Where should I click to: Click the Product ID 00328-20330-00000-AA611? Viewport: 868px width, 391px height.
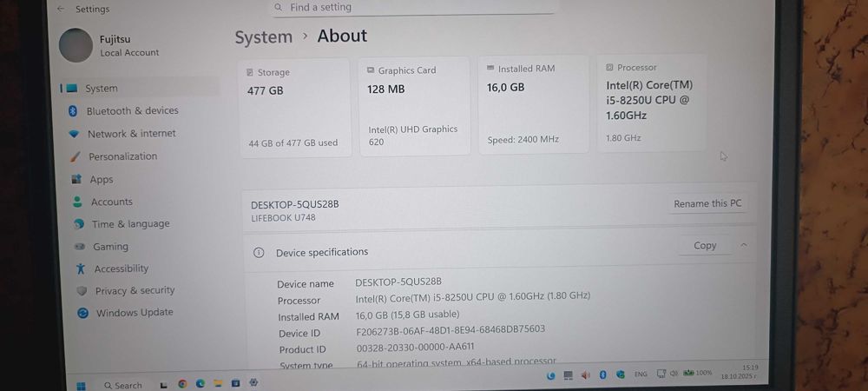pyautogui.click(x=415, y=348)
